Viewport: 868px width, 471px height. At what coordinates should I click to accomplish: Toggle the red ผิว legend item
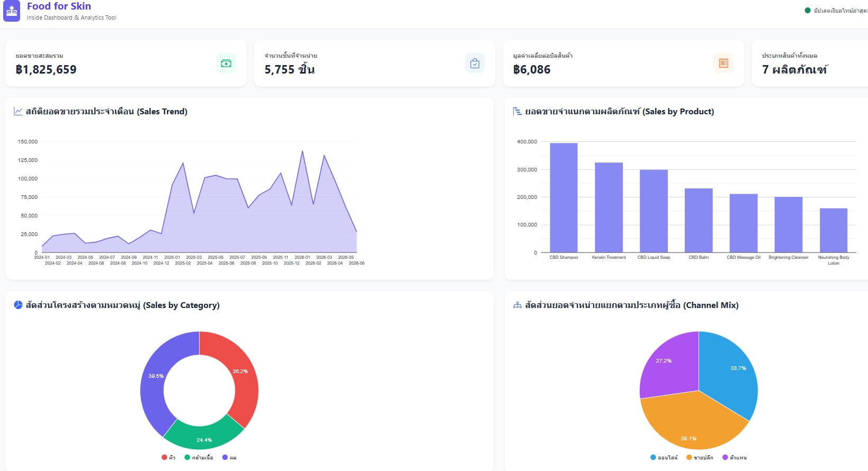point(168,457)
